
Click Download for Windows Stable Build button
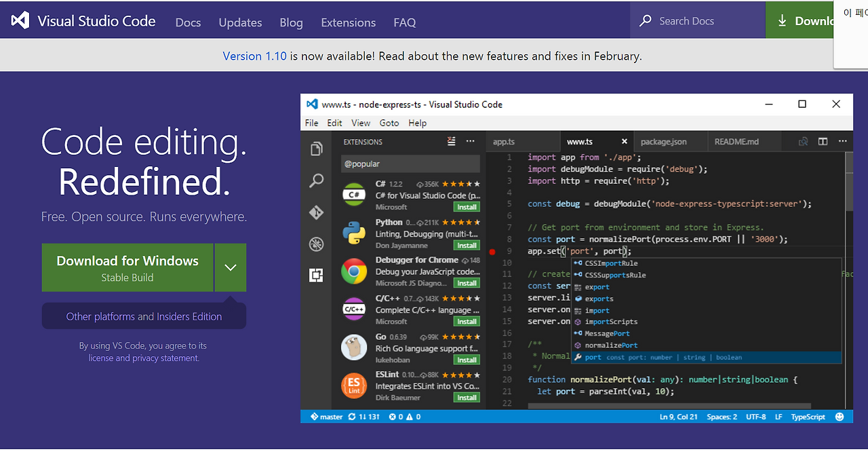[127, 267]
